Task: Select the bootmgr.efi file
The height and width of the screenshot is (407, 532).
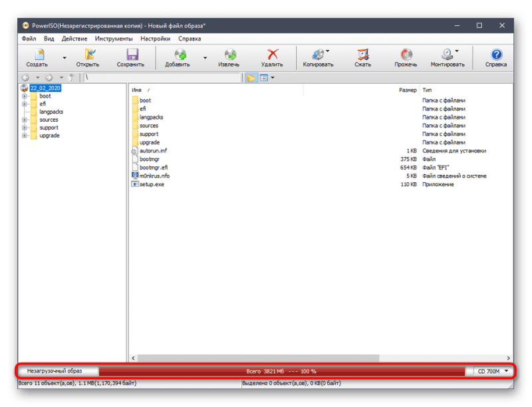Action: (154, 168)
